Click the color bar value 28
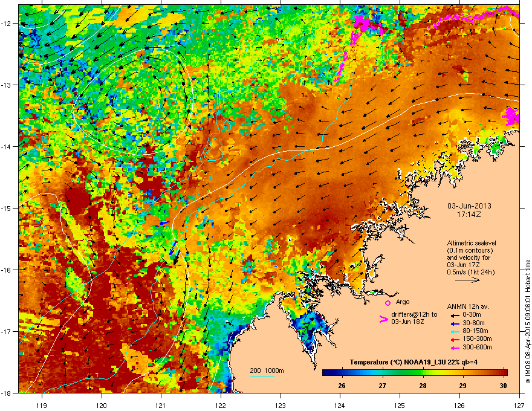532x411 pixels. [423, 386]
